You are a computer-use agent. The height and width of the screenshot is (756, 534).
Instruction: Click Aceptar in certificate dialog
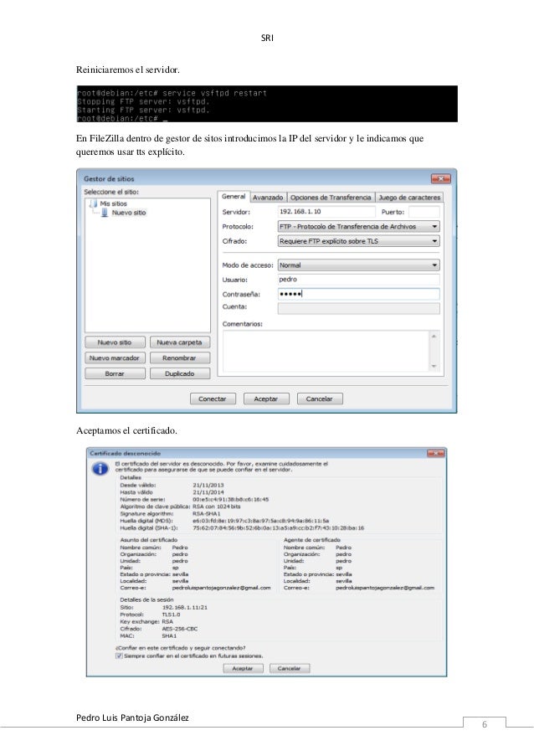pos(243,668)
